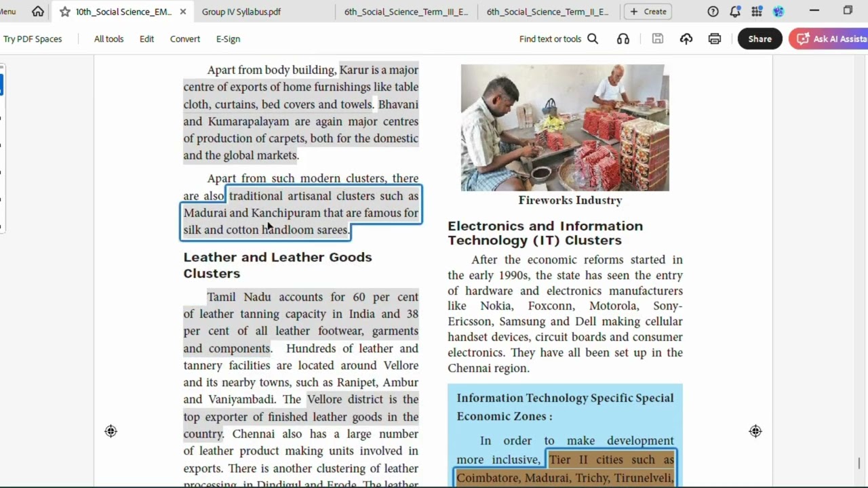Click text 'Apart from body building, Karur'
Viewport: 868px width, 488px height.
(x=288, y=70)
